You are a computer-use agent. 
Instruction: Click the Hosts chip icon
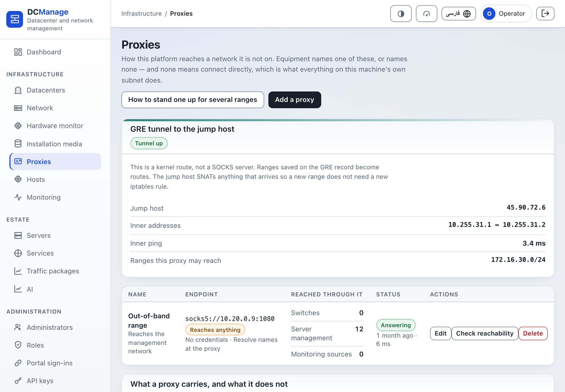18,179
